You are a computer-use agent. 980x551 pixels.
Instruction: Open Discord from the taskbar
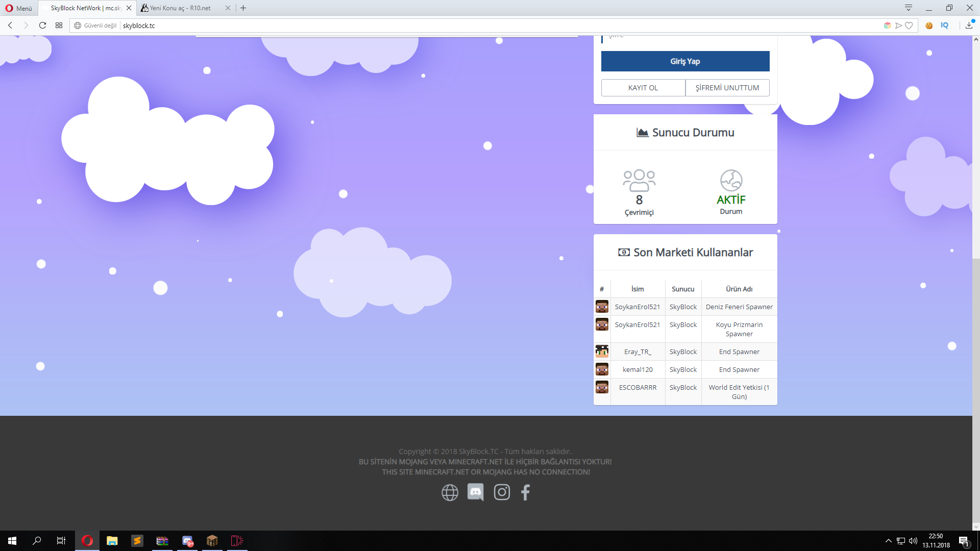point(187,541)
